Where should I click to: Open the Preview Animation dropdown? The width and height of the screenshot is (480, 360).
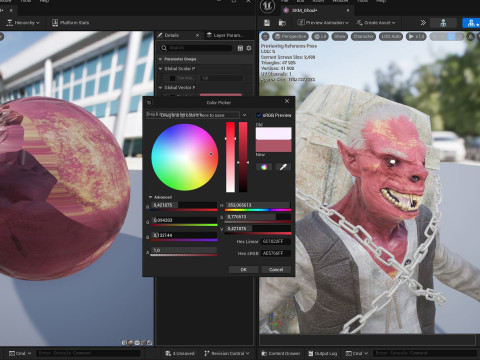point(323,23)
